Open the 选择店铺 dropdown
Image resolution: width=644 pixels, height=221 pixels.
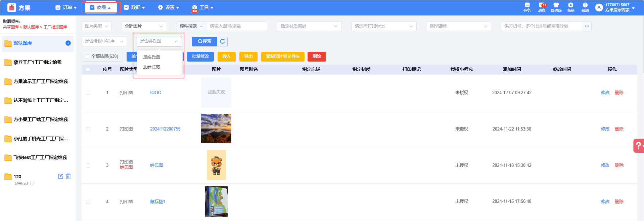tap(459, 26)
